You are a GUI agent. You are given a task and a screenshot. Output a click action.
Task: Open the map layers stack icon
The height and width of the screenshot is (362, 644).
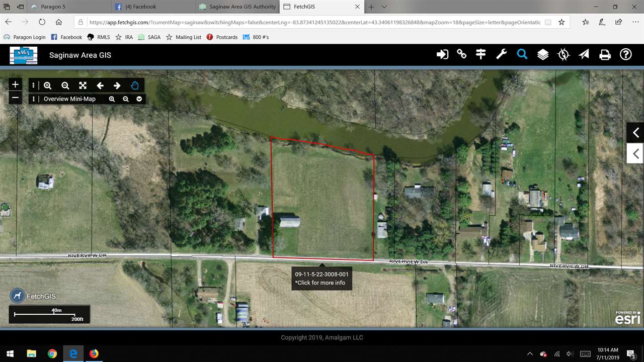point(543,54)
